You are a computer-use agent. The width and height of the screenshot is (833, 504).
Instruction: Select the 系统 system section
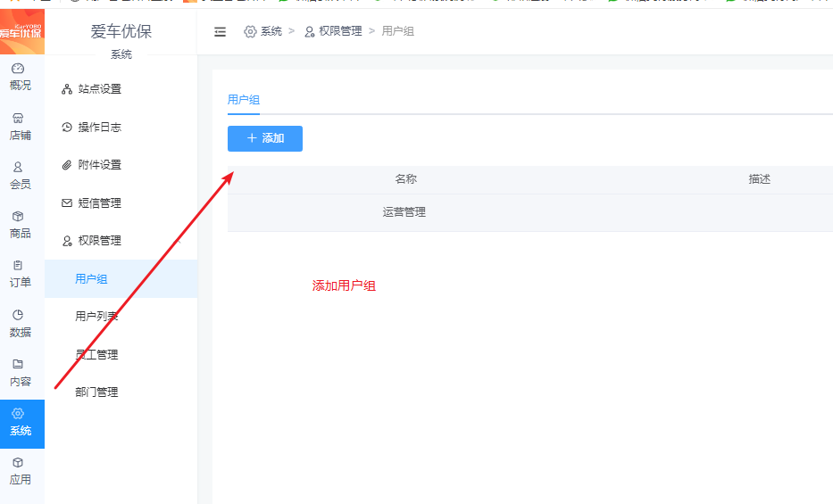tap(21, 424)
